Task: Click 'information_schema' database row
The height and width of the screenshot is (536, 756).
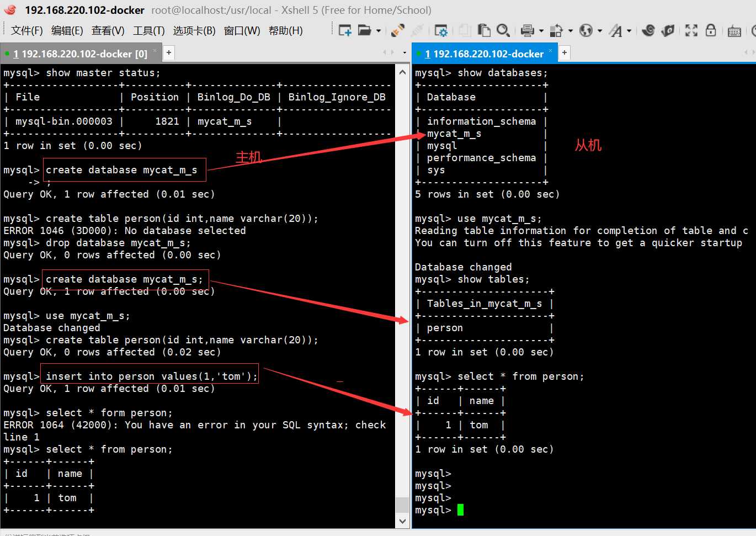Action: pyautogui.click(x=481, y=121)
